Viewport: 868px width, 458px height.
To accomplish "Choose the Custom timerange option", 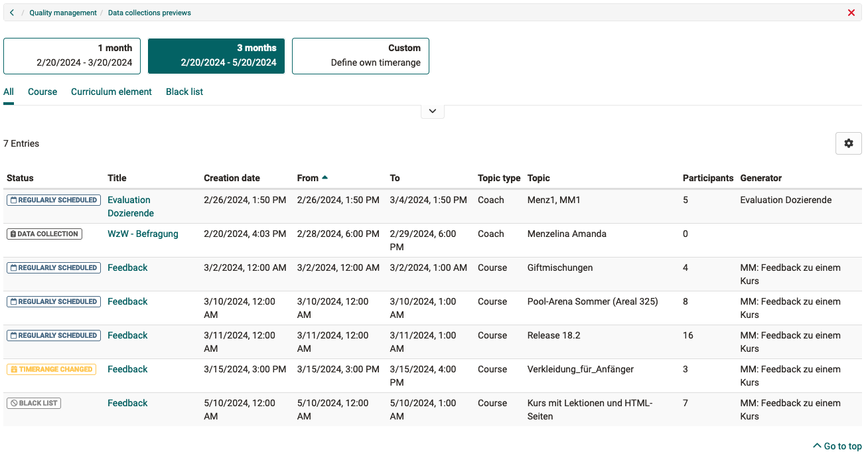I will click(360, 56).
